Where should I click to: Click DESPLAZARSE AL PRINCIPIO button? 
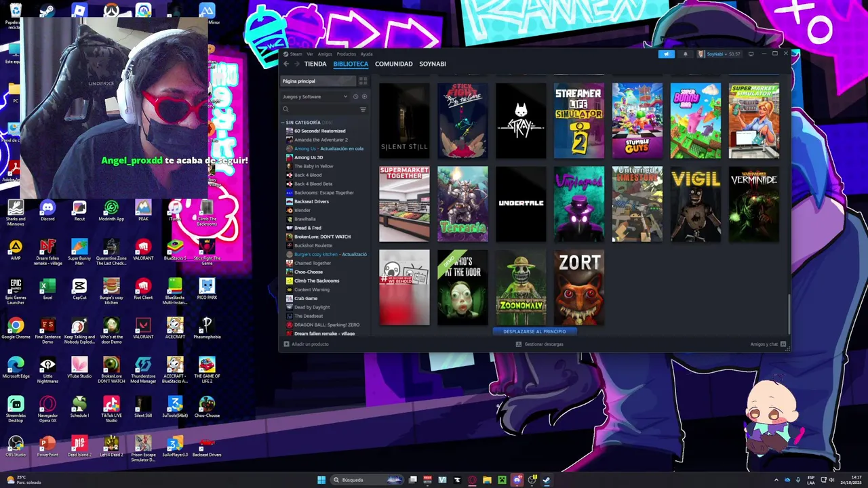pos(534,331)
